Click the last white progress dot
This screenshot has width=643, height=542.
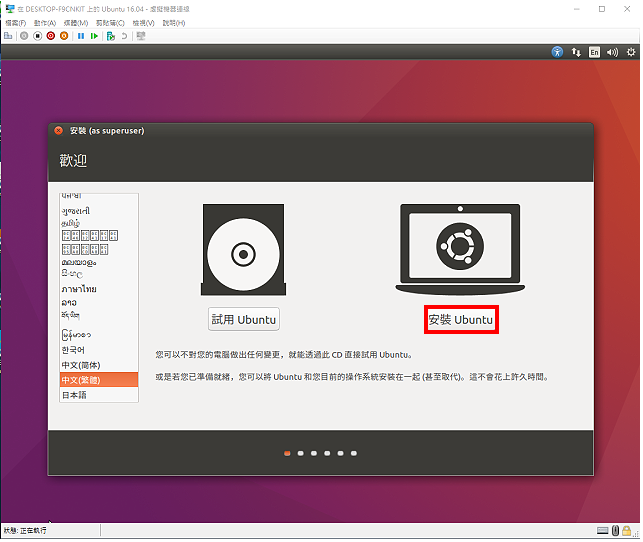tap(354, 453)
